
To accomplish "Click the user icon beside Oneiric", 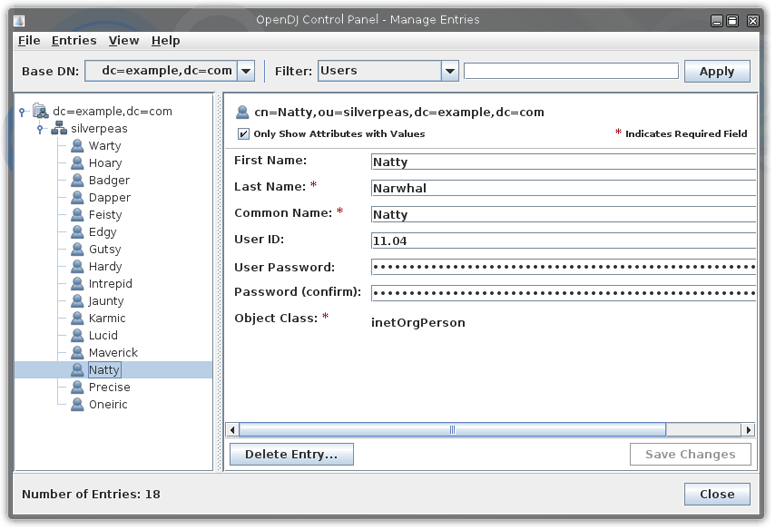I will [77, 405].
